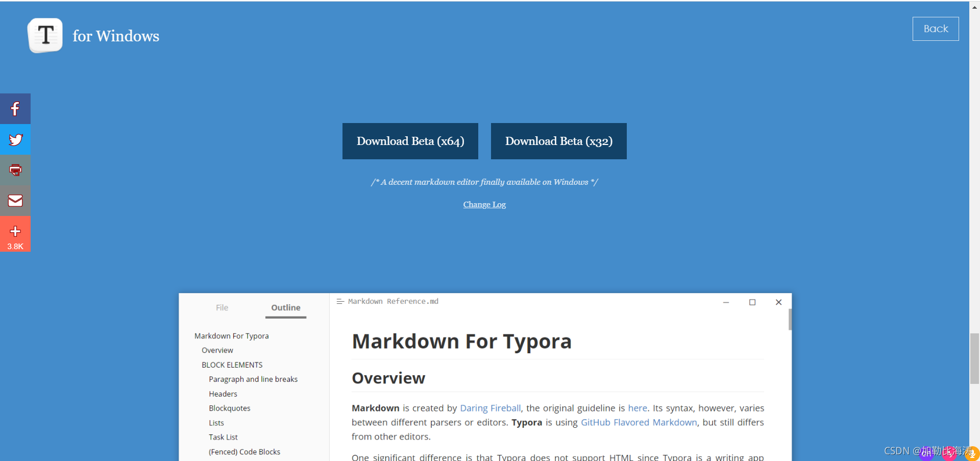
Task: Select 'Headers' in the outline
Action: (223, 394)
